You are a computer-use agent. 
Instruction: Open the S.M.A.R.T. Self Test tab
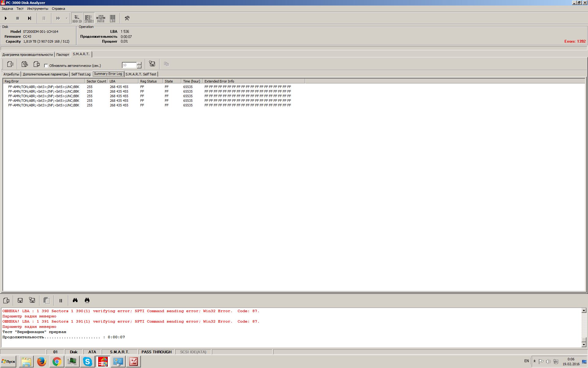click(x=141, y=74)
